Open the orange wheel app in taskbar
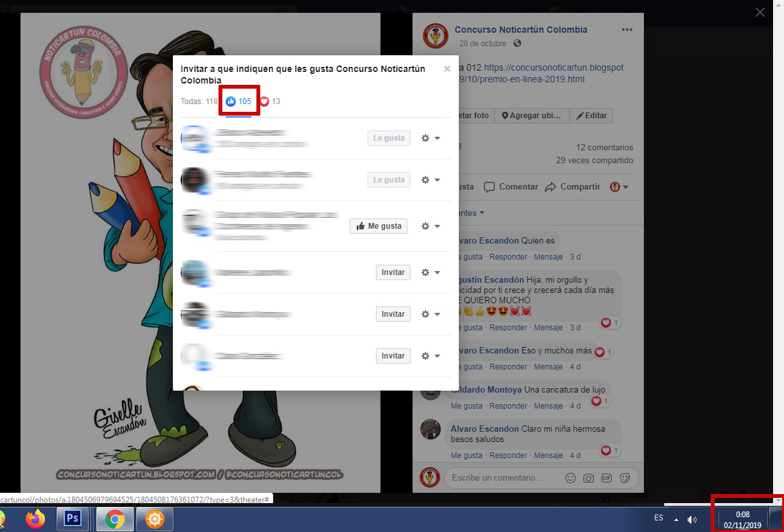Viewport: 784px width, 532px height. click(154, 519)
